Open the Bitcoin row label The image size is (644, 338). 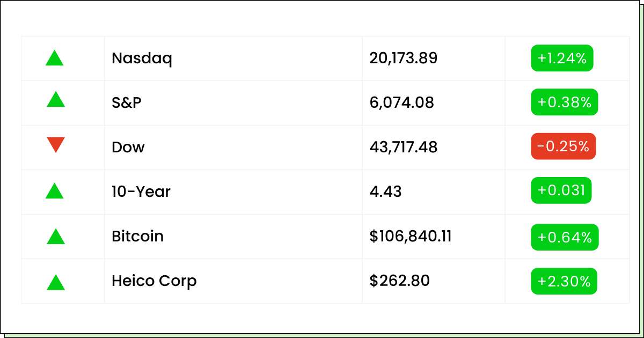click(x=137, y=236)
